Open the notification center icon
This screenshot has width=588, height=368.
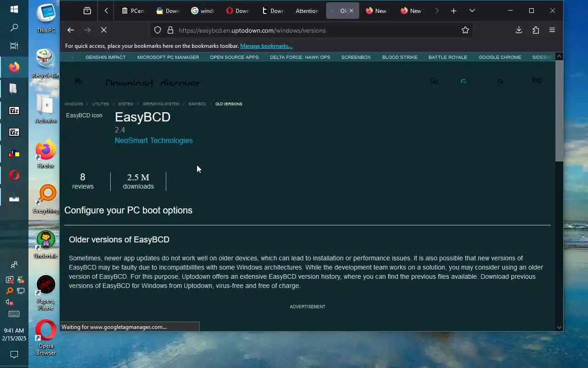point(14,354)
